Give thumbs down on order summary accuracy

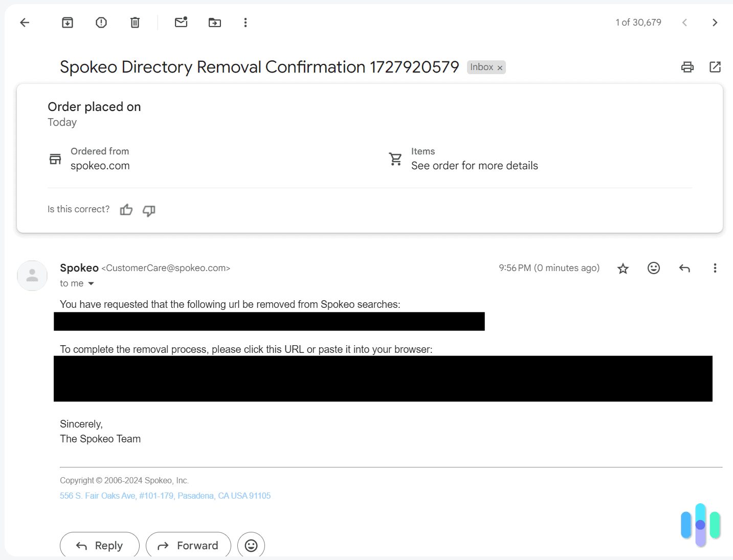coord(148,211)
